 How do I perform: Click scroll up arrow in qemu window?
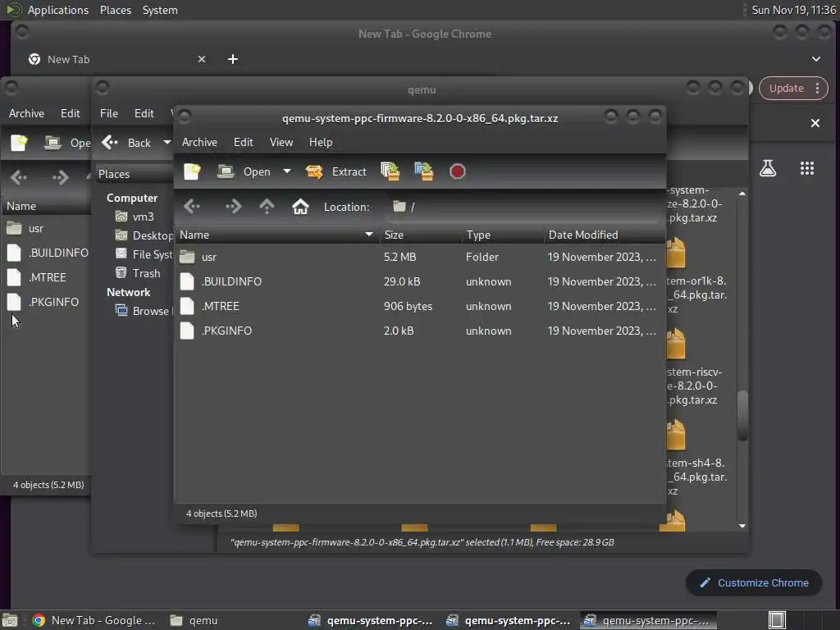click(742, 194)
